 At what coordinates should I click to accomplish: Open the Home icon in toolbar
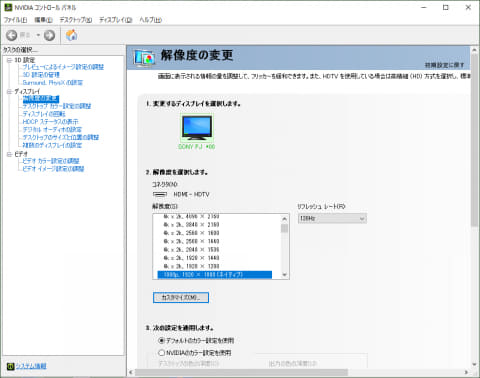71,35
